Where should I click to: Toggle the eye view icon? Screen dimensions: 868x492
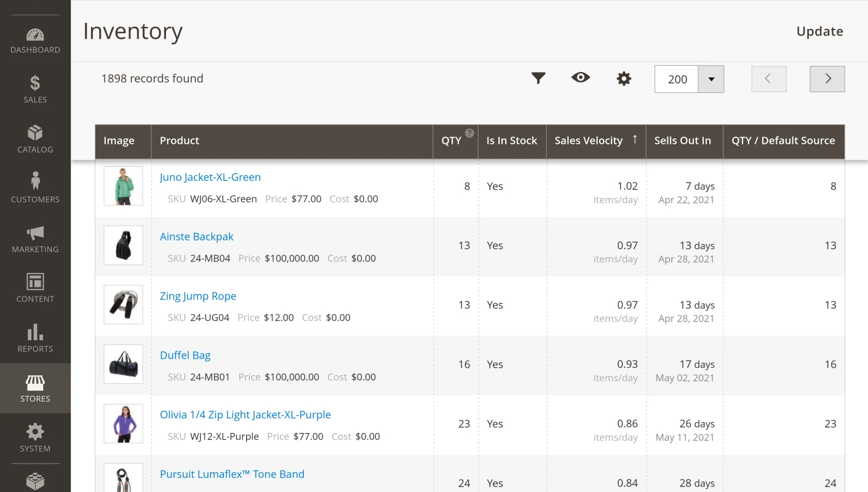click(x=580, y=77)
